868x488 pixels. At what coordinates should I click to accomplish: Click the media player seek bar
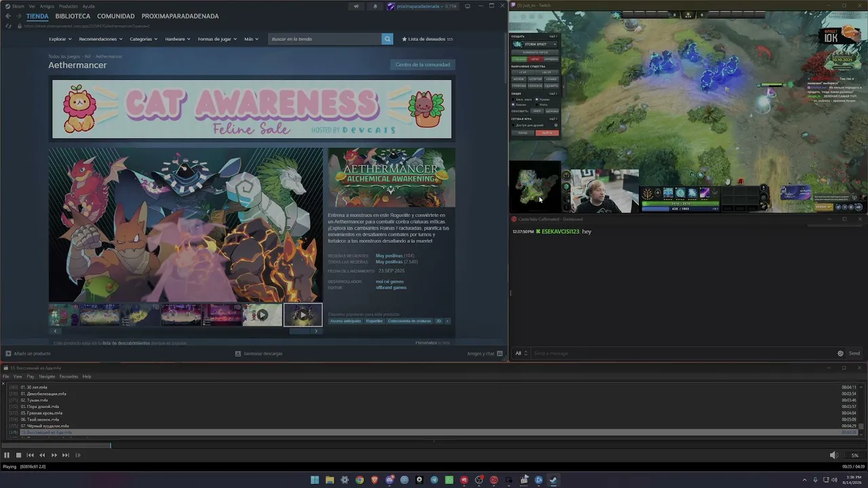[434, 445]
